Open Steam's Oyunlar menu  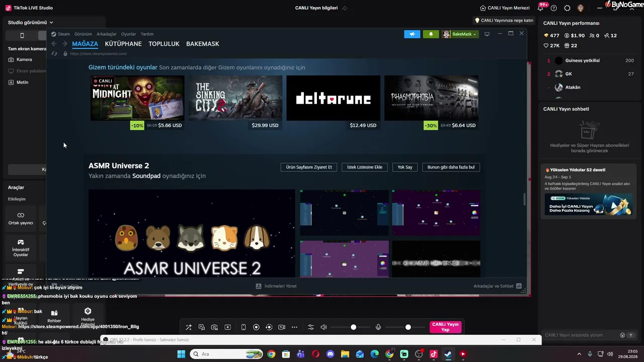pyautogui.click(x=128, y=34)
